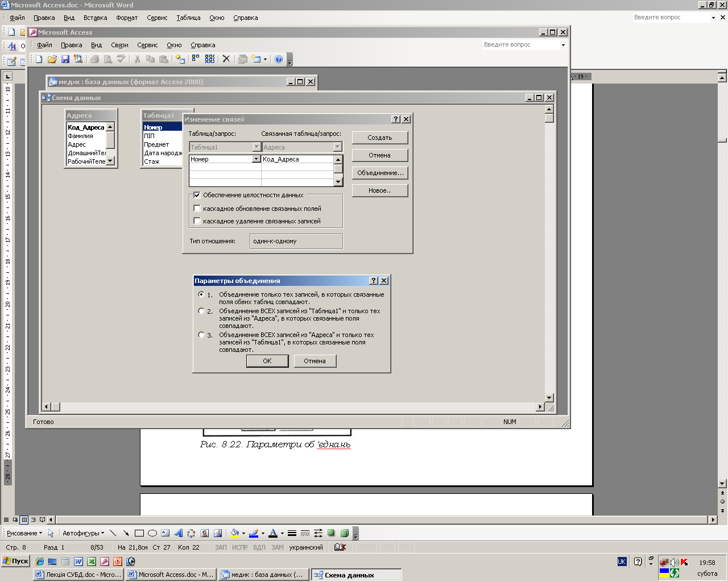The width and height of the screenshot is (728, 582).
Task: Enable cascade update of related fields
Action: [197, 209]
